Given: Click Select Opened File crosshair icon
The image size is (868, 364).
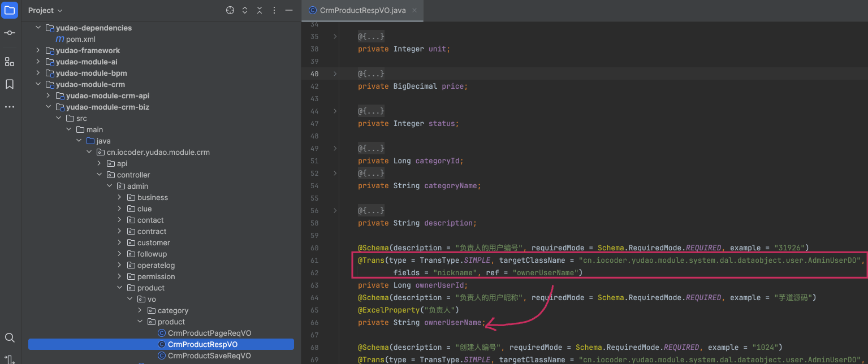Looking at the screenshot, I should pyautogui.click(x=230, y=10).
